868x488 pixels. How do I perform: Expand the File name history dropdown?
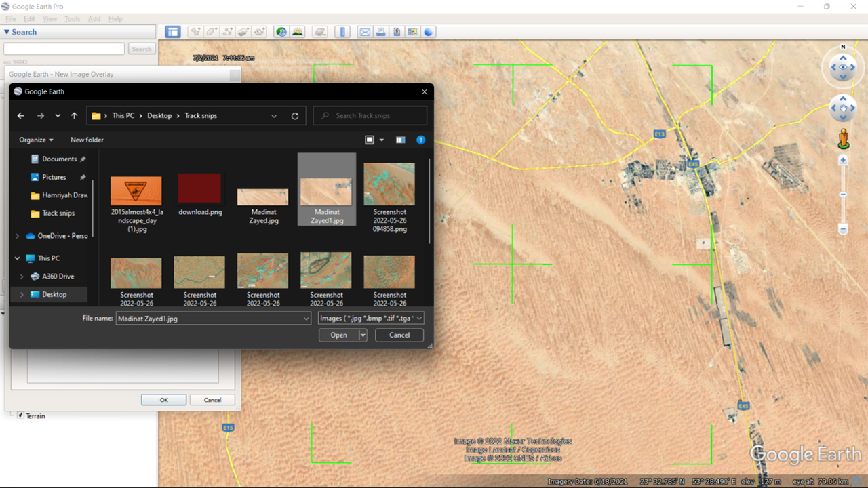(x=306, y=318)
